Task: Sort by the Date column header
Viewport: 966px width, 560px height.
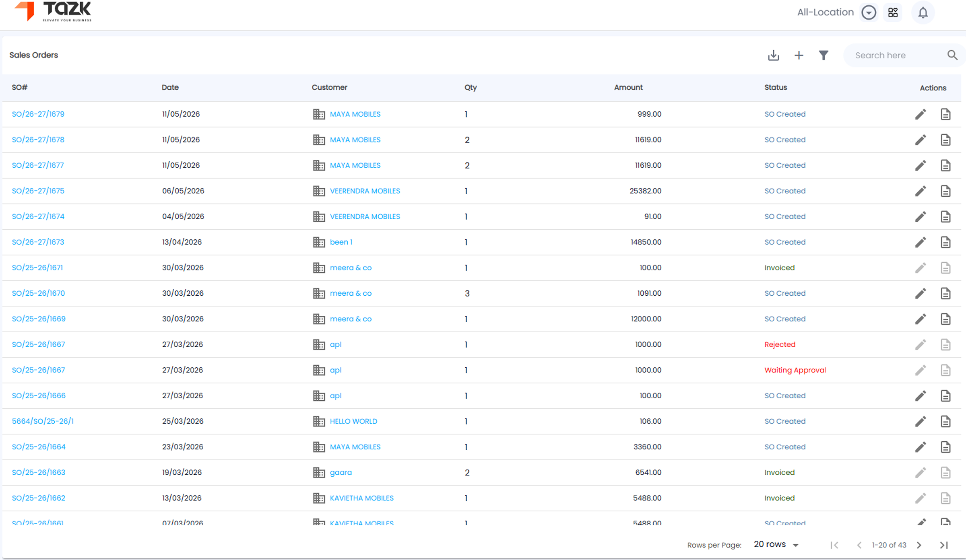Action: (170, 87)
